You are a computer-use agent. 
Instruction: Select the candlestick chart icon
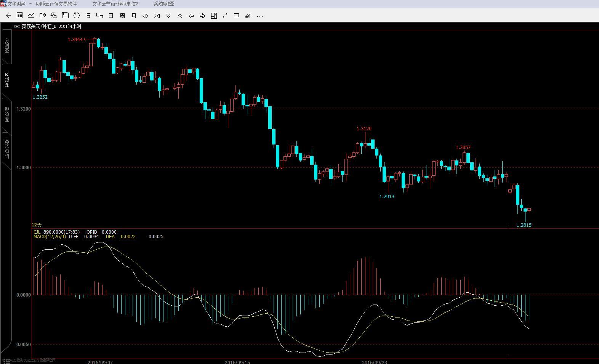coord(43,16)
